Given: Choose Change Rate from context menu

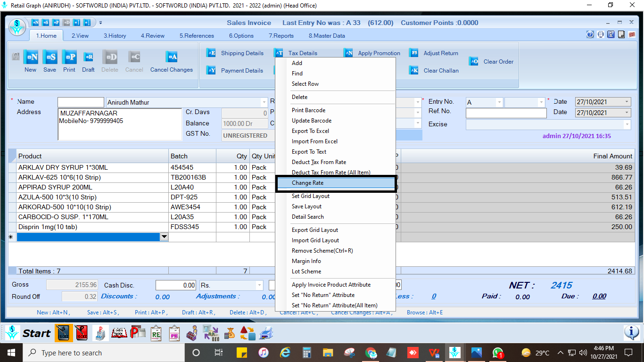Looking at the screenshot, I should coord(335,183).
